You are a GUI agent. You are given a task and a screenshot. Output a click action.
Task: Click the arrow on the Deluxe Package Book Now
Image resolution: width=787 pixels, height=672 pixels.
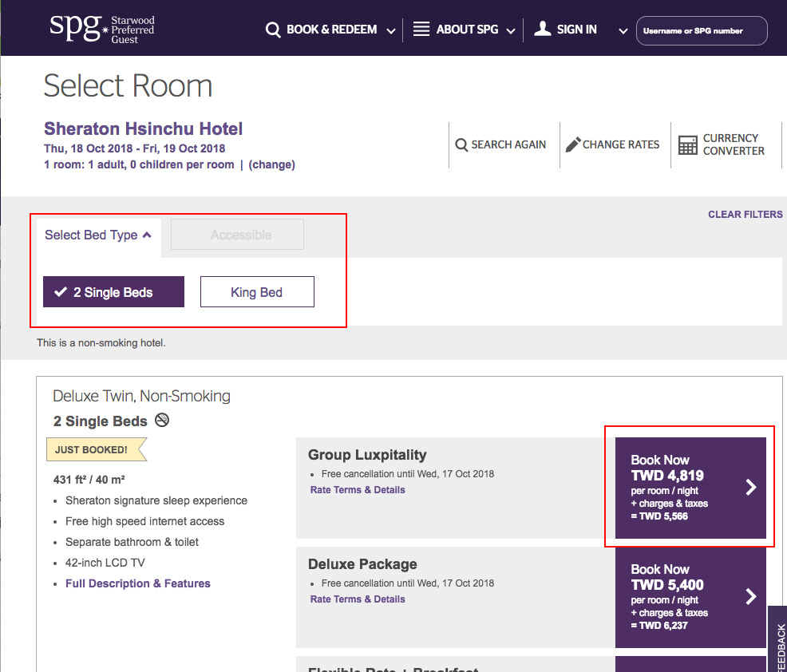coord(751,596)
